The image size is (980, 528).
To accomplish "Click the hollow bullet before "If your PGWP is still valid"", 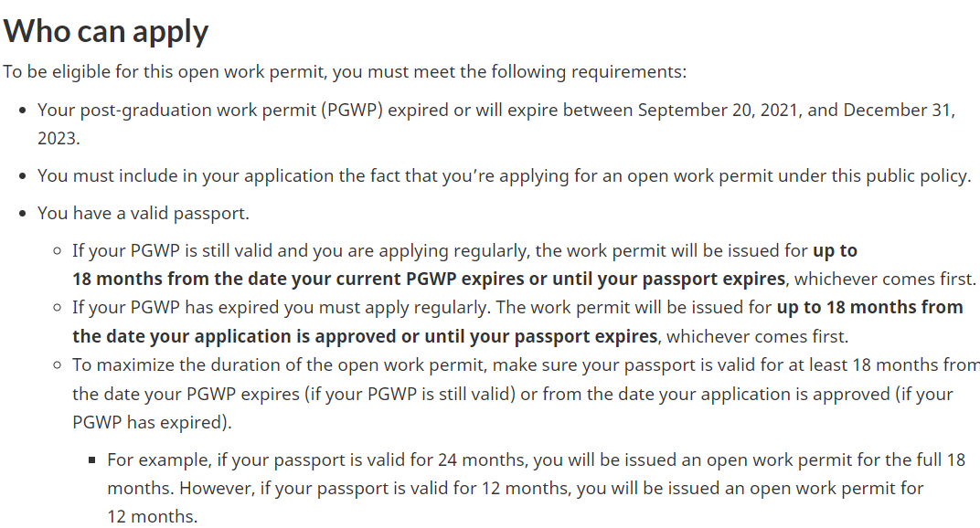I will [58, 251].
